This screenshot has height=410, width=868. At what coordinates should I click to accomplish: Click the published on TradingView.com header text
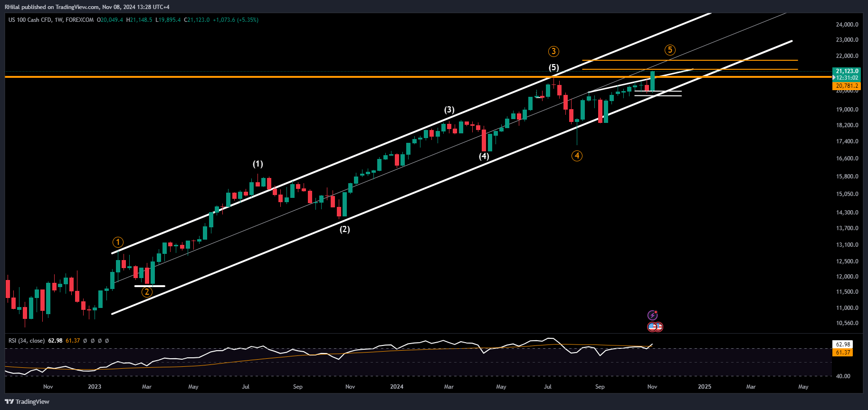click(x=60, y=7)
